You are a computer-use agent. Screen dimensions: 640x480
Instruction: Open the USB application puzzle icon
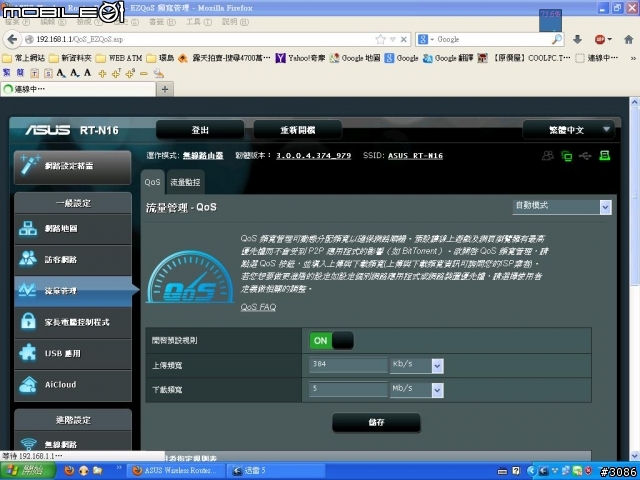point(28,353)
